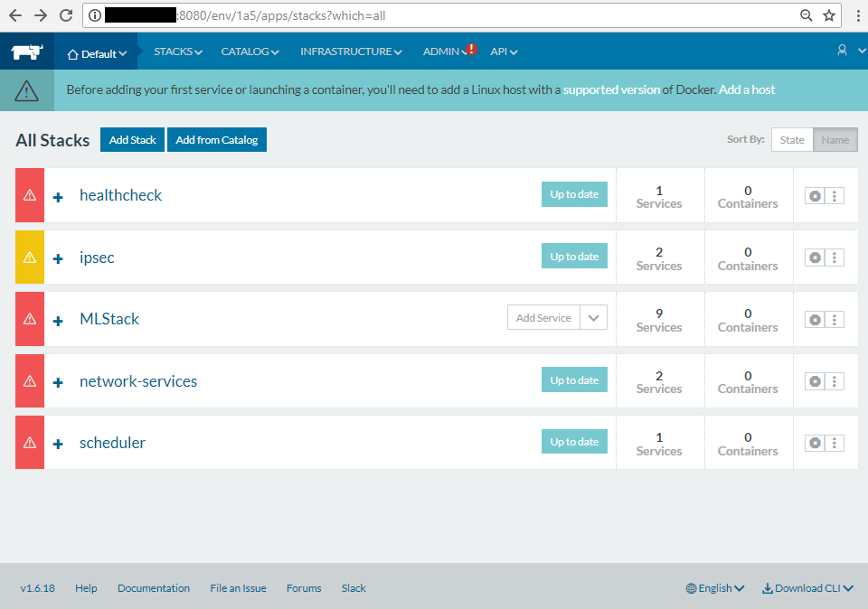The image size is (868, 609).
Task: Expand the healthcheck stack with plus
Action: [x=58, y=197]
